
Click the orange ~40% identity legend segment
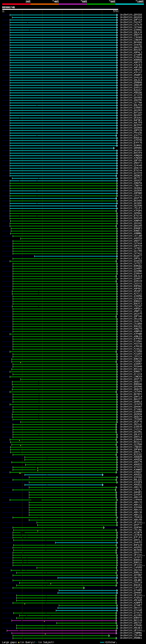pos(45,4)
